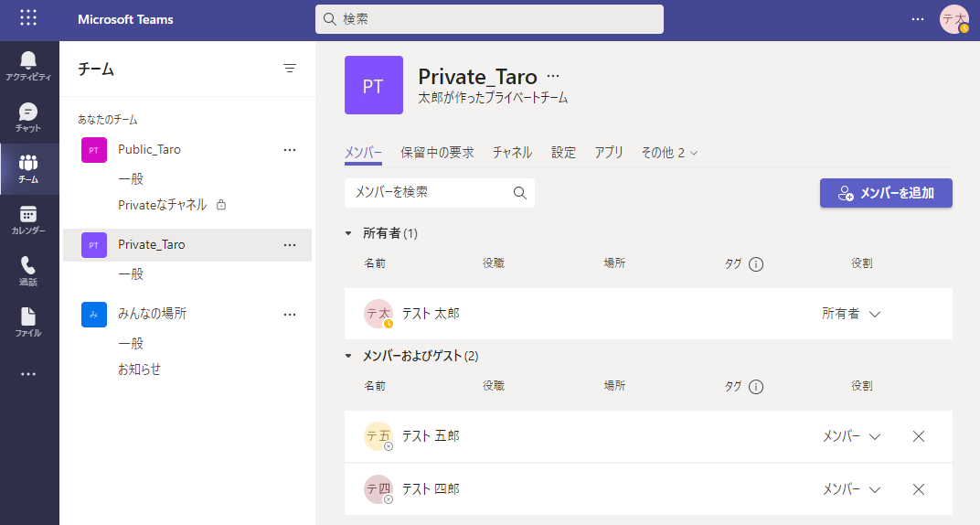Open the その他 2 tab dropdown

tap(669, 153)
